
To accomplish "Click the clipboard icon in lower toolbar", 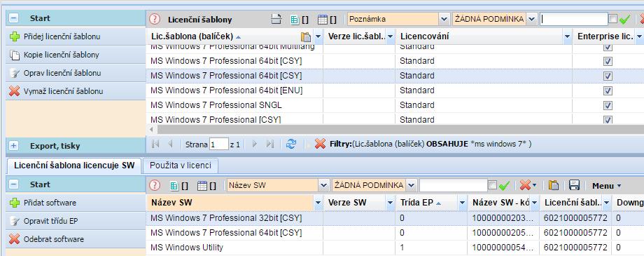I will [x=554, y=185].
